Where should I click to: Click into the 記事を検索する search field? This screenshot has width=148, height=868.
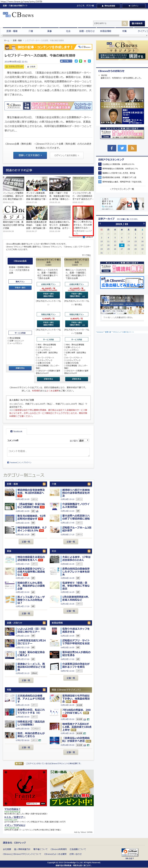[x=107, y=23]
